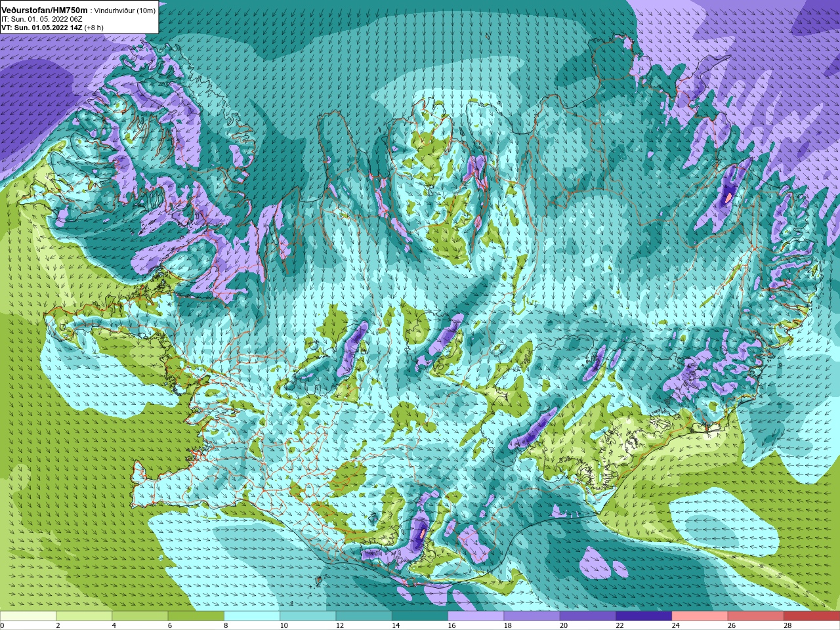Image resolution: width=840 pixels, height=630 pixels.
Task: Pick the 28+ red legend swatch
Action: click(812, 616)
